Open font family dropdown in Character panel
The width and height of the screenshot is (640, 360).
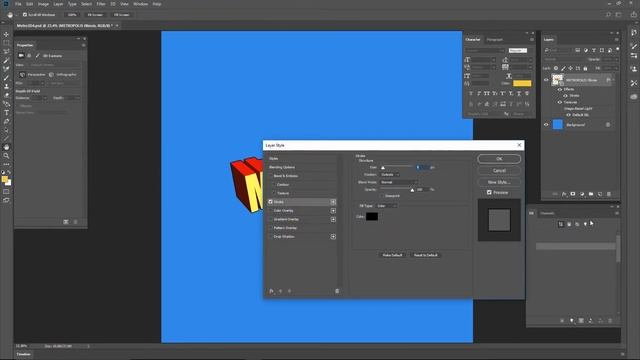(485, 51)
